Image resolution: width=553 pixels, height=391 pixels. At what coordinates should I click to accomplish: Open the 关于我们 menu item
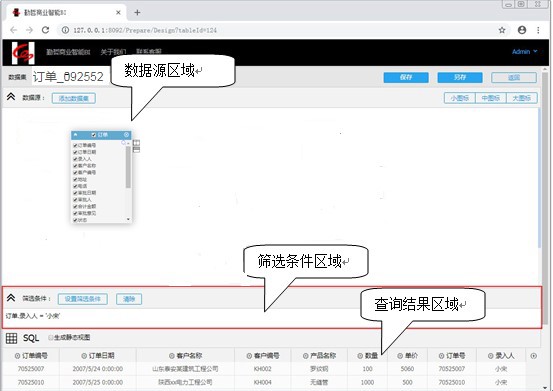click(x=113, y=52)
